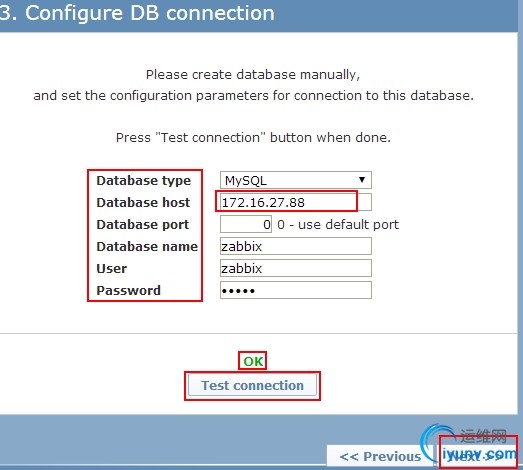Click the Database type label
Screen dimensions: 523x470
pyautogui.click(x=143, y=180)
